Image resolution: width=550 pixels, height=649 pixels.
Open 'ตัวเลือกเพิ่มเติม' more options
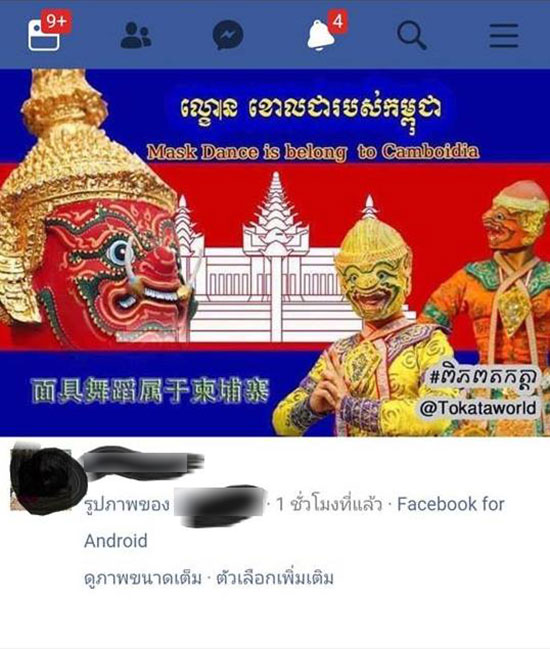275,578
